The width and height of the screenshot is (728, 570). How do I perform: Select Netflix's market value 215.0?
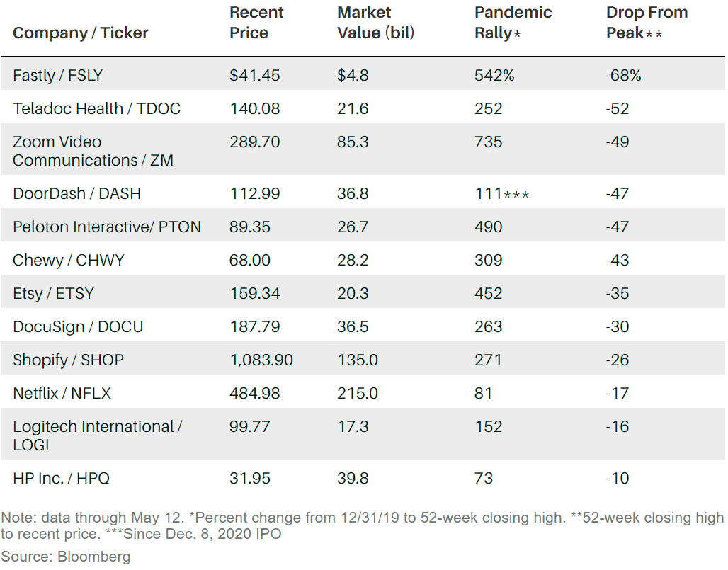(358, 394)
